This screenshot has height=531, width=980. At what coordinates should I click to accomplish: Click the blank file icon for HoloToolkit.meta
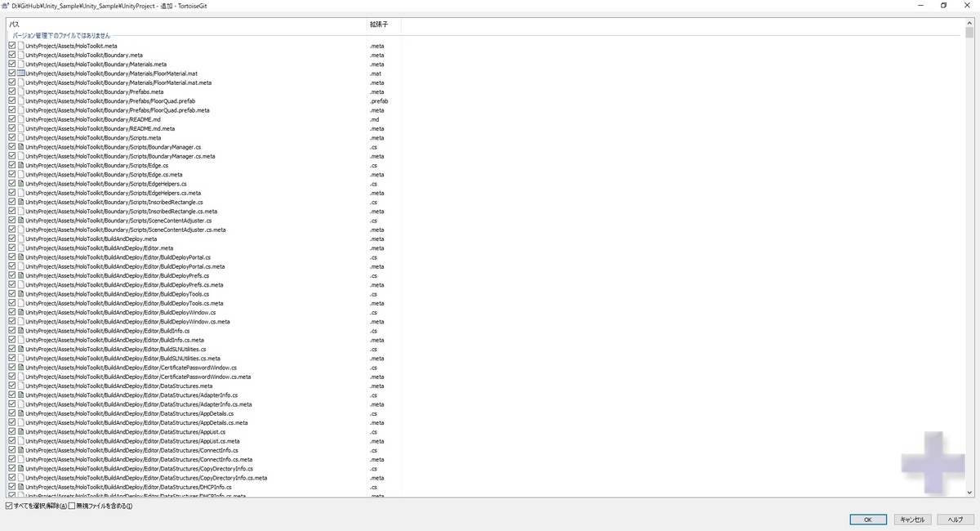click(21, 46)
